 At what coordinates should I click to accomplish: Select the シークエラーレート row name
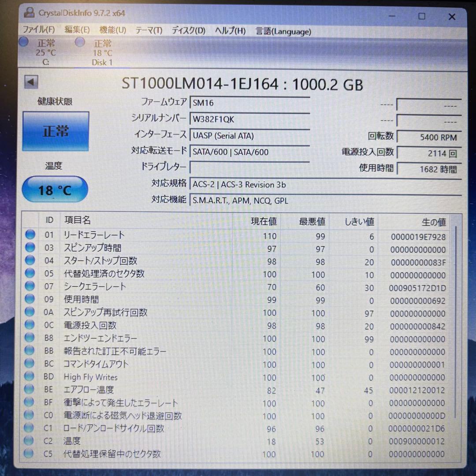point(95,286)
